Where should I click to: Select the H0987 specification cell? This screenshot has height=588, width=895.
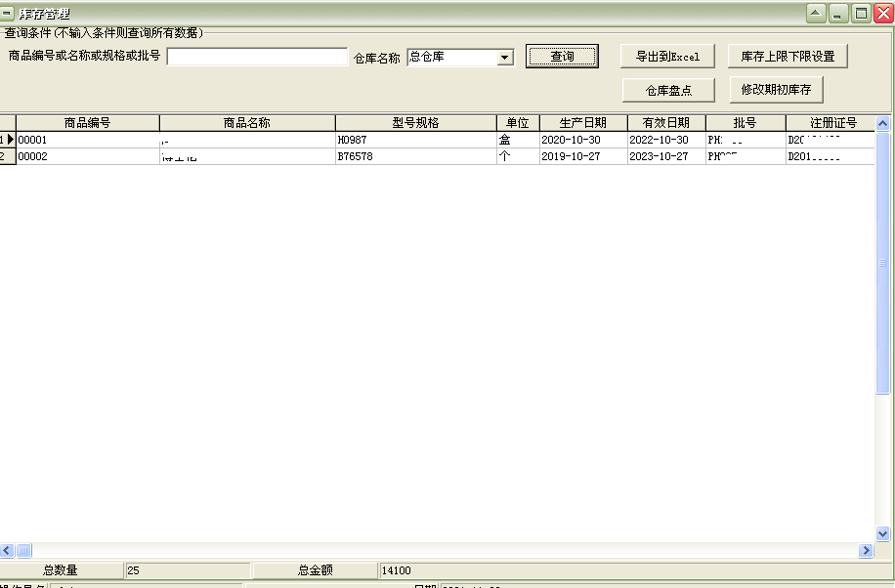(415, 140)
